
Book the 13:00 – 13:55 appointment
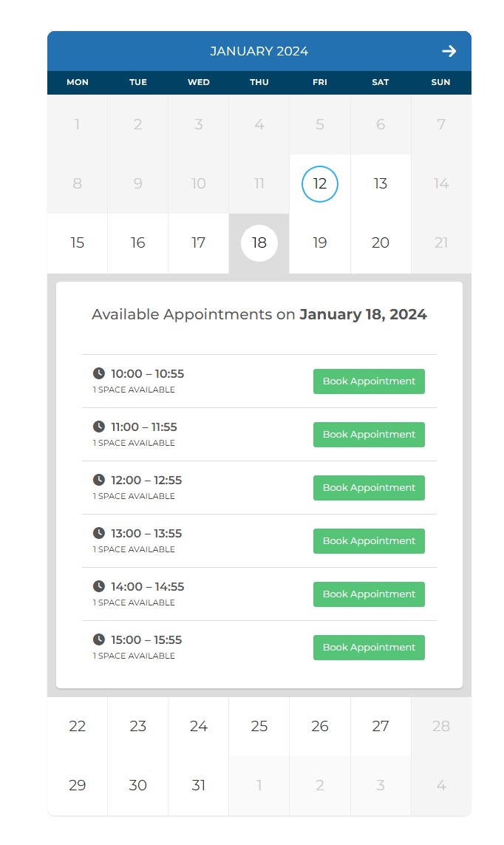(369, 541)
